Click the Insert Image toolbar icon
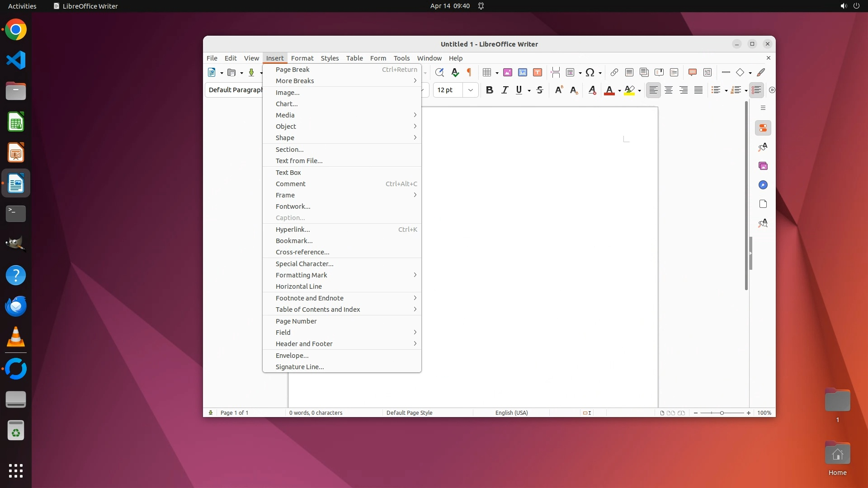 click(507, 72)
